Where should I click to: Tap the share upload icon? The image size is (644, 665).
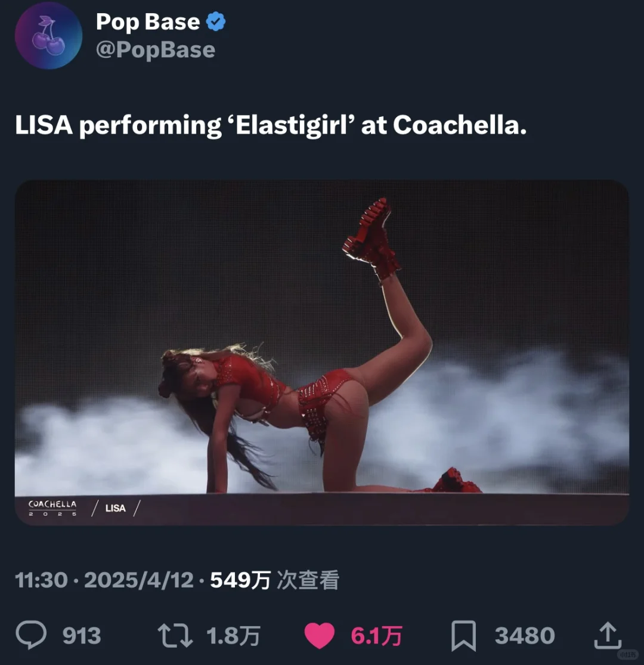606,636
